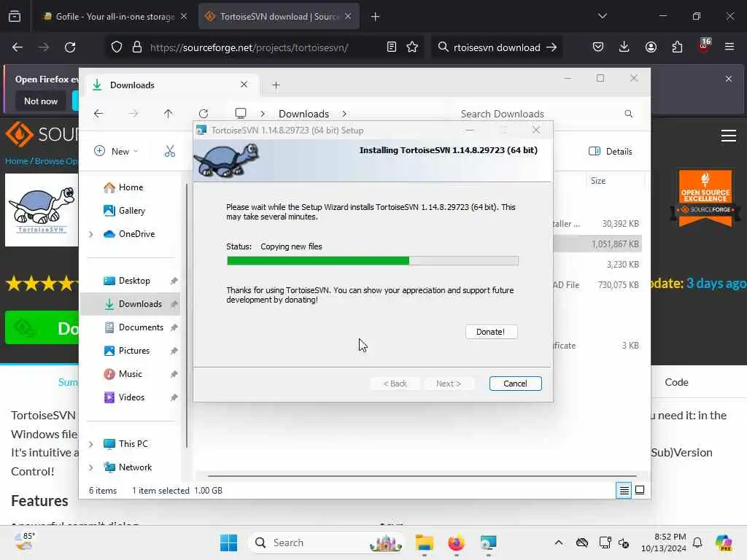
Task: Select TortoiseSVN download browser tab
Action: pos(278,17)
